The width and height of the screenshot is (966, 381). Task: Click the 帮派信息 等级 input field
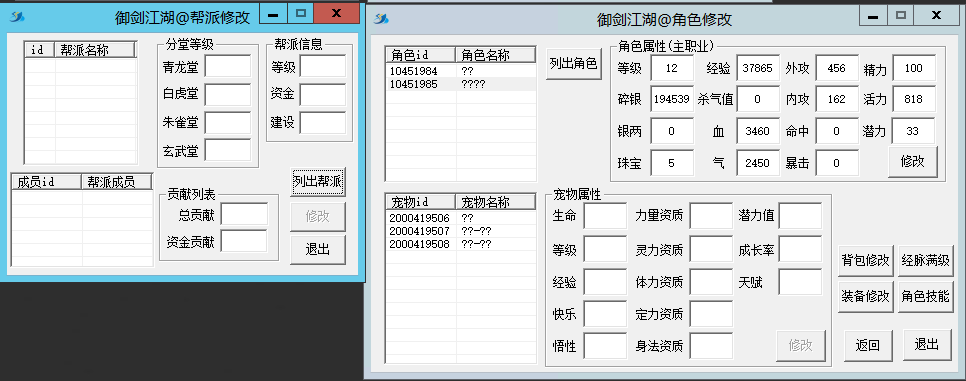coord(323,66)
